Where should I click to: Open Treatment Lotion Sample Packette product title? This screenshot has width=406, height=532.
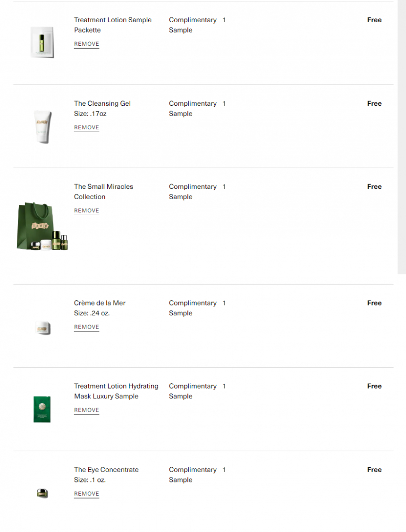(113, 25)
